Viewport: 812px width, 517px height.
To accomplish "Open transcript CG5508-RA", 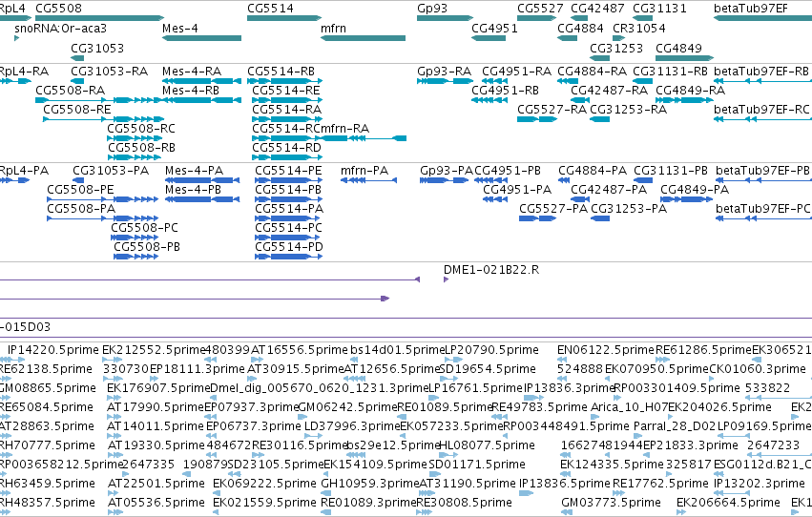I will (x=70, y=90).
